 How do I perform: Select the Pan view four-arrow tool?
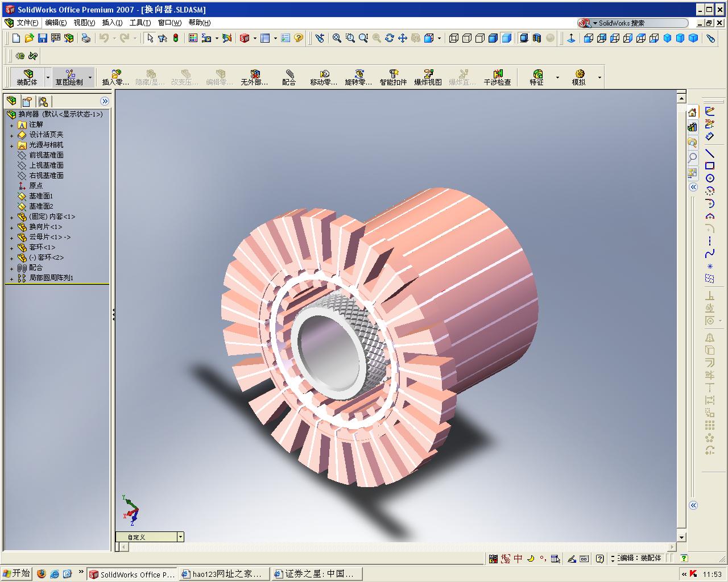(x=403, y=38)
